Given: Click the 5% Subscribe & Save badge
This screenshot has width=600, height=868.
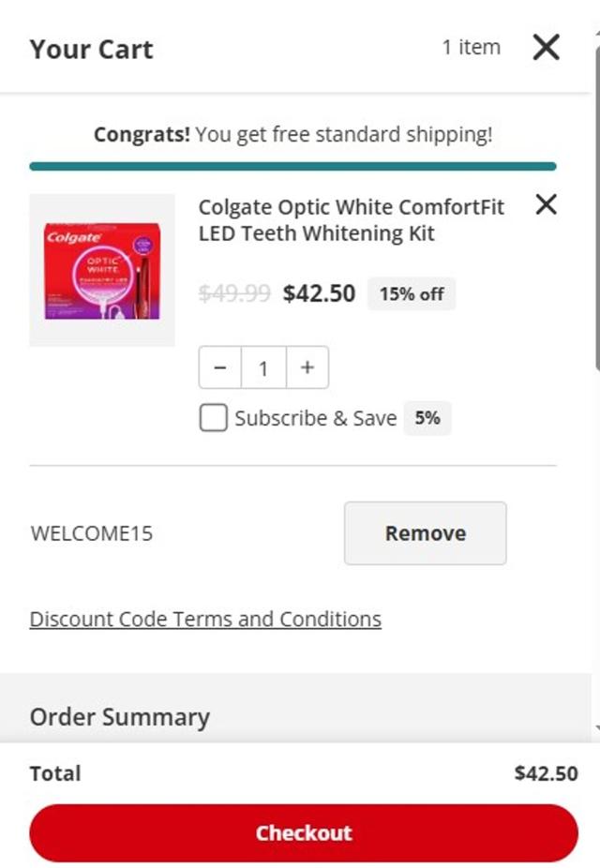Looking at the screenshot, I should [x=427, y=418].
